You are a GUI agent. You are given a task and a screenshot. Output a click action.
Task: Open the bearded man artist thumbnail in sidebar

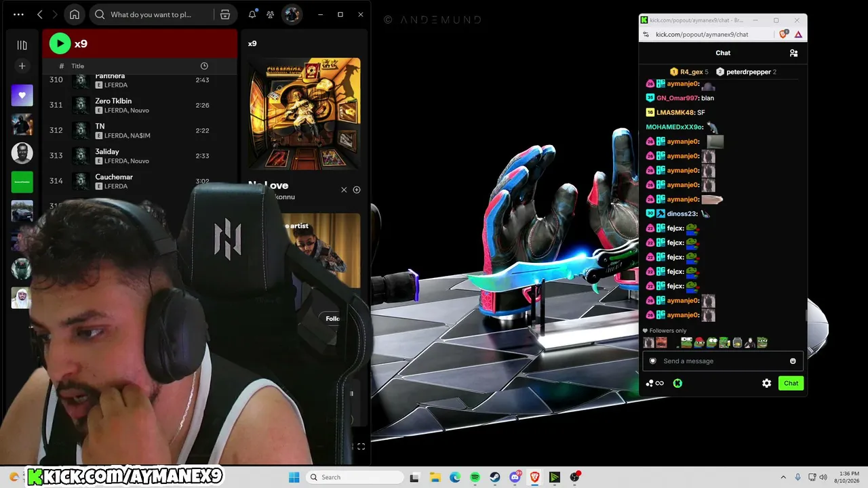coord(22,153)
